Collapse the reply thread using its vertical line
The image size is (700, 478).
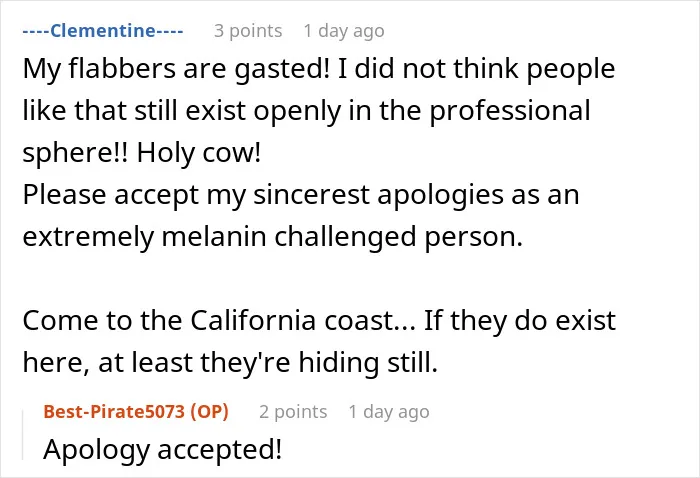[x=23, y=435]
